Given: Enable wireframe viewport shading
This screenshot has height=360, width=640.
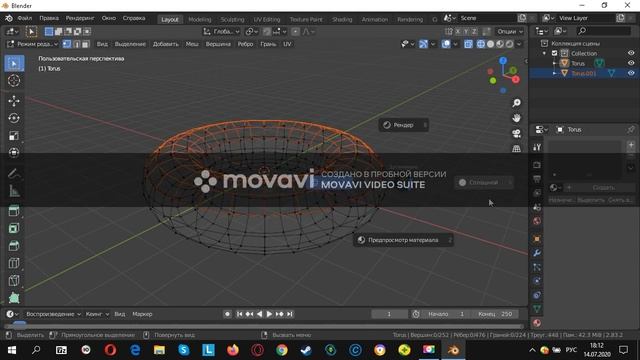Looking at the screenshot, I should tap(481, 44).
